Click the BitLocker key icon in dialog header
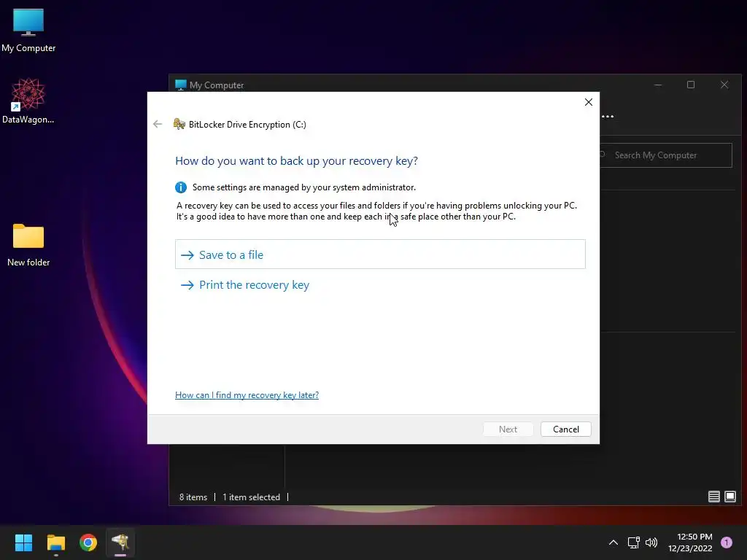The height and width of the screenshot is (560, 747). (x=179, y=124)
